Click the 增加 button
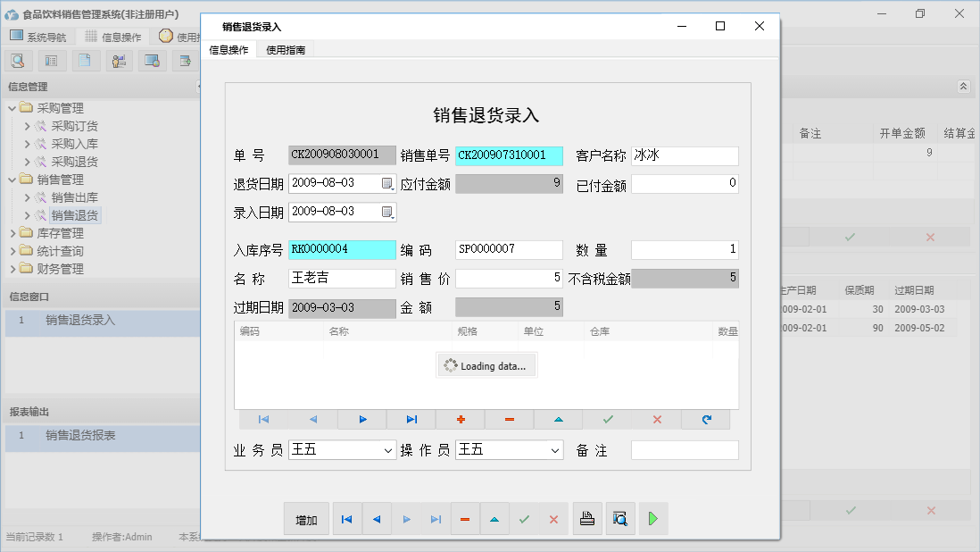This screenshot has height=552, width=980. pos(306,518)
